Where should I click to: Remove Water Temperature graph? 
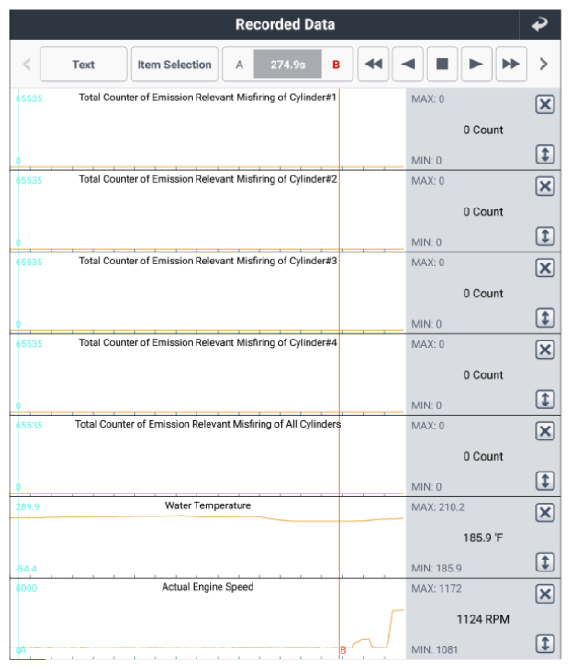(545, 513)
